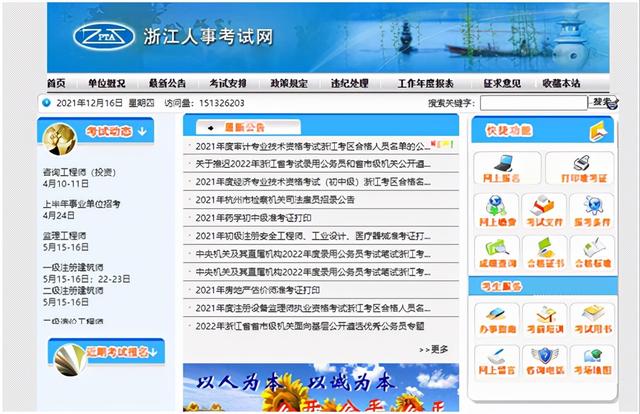Click the 收藏本站 menu item
Image resolution: width=640 pixels, height=414 pixels.
(x=562, y=83)
